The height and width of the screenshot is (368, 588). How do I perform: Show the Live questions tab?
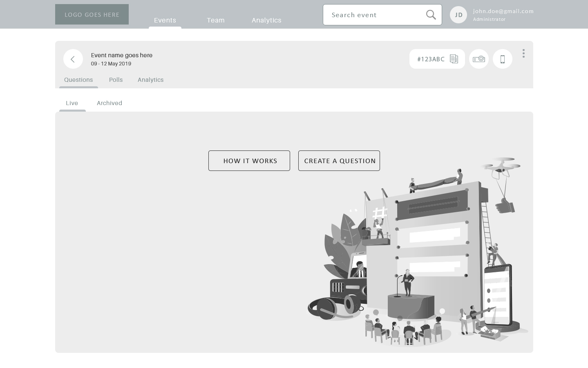[72, 103]
